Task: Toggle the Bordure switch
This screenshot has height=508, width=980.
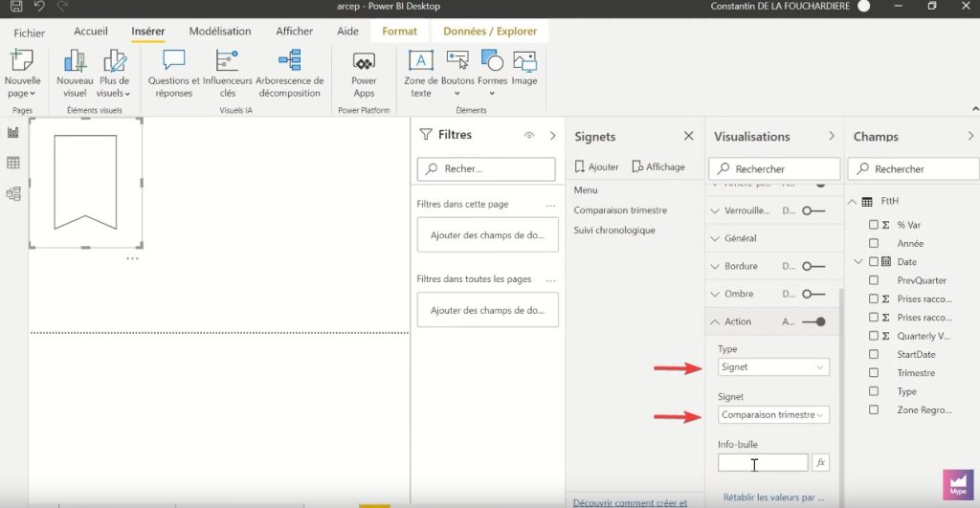Action: click(x=813, y=266)
